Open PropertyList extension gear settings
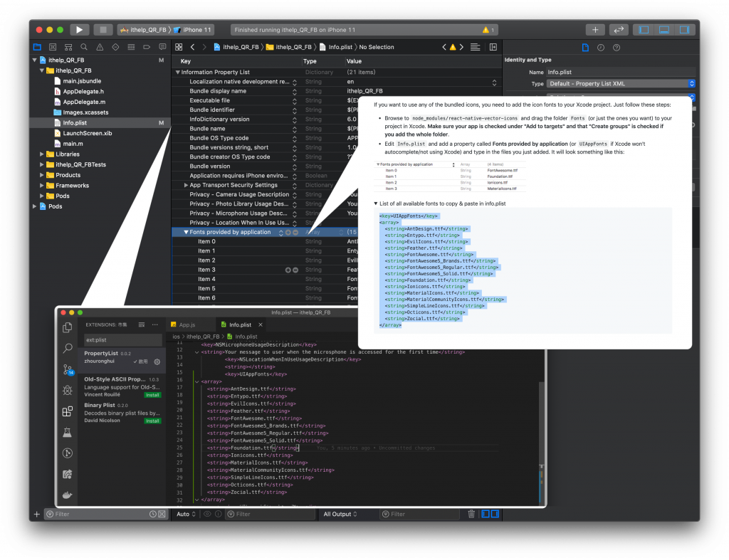 click(157, 361)
